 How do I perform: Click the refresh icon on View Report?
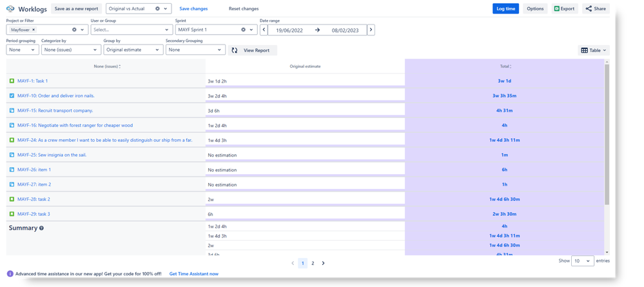coord(235,50)
